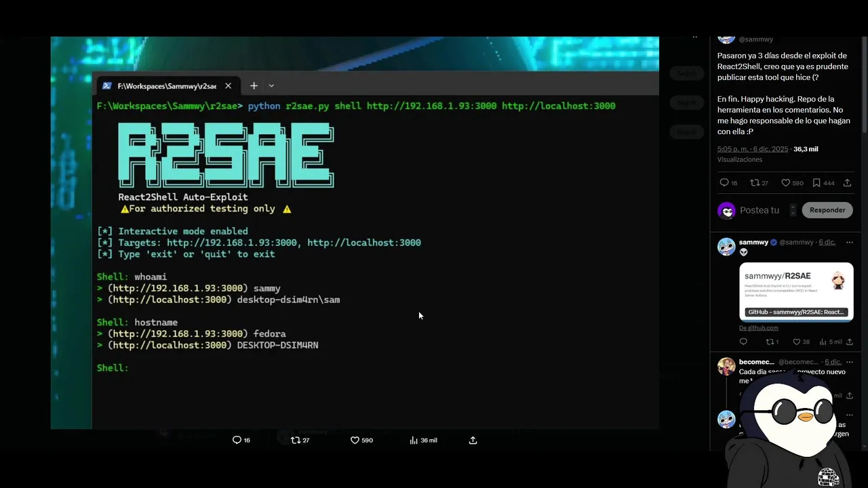This screenshot has width=868, height=488.
Task: Open the De github.com link
Action: click(759, 327)
